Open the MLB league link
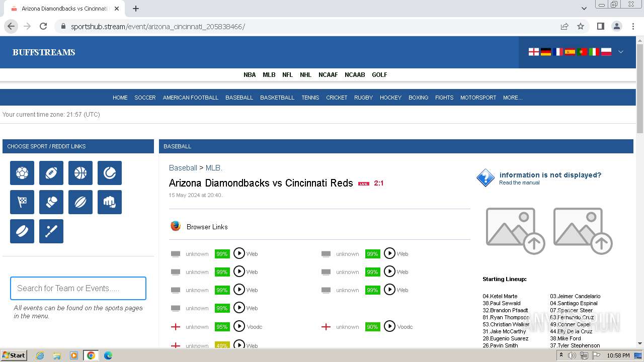This screenshot has height=362, width=644. [x=269, y=74]
